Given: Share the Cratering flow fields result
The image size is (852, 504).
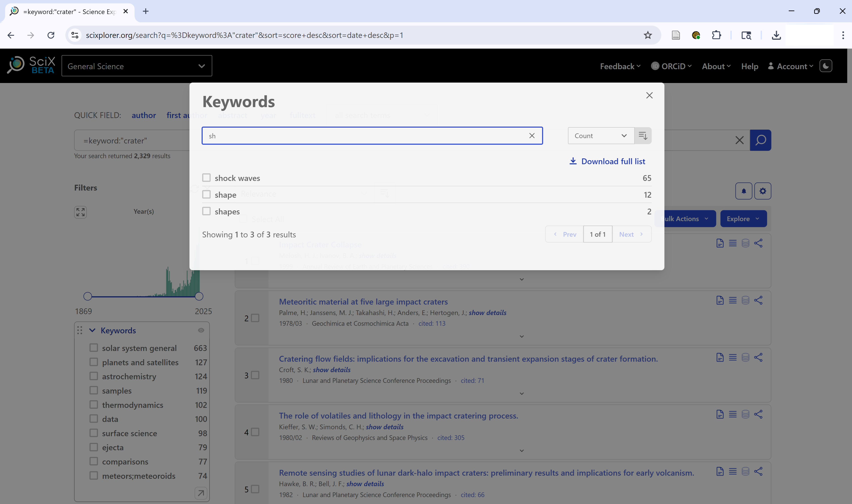Looking at the screenshot, I should pos(758,357).
